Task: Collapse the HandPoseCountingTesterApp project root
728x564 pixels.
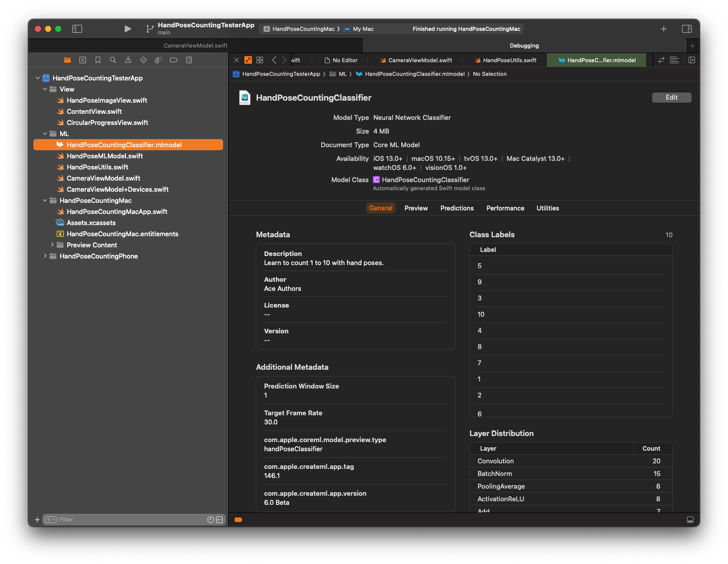Action: tap(38, 78)
